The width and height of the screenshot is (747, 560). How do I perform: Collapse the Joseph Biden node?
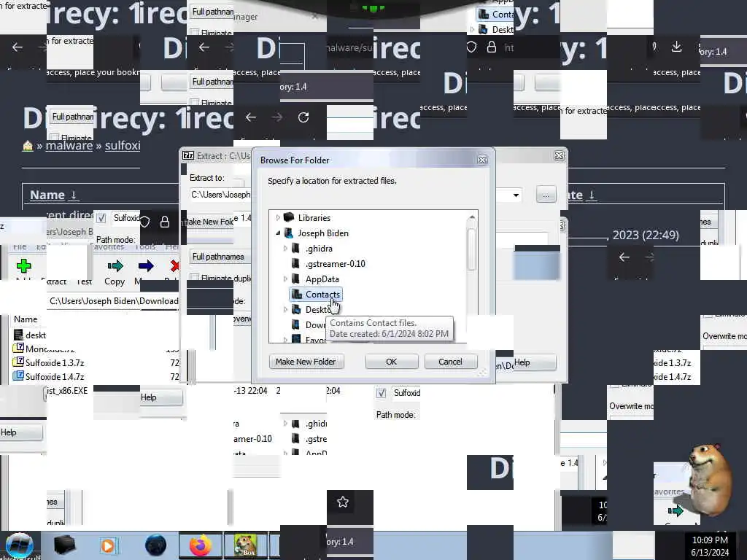278,233
